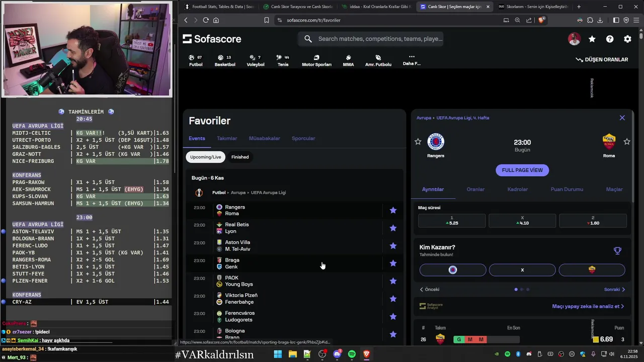
Task: Open favorites star in Sofascore header
Action: pyautogui.click(x=592, y=39)
